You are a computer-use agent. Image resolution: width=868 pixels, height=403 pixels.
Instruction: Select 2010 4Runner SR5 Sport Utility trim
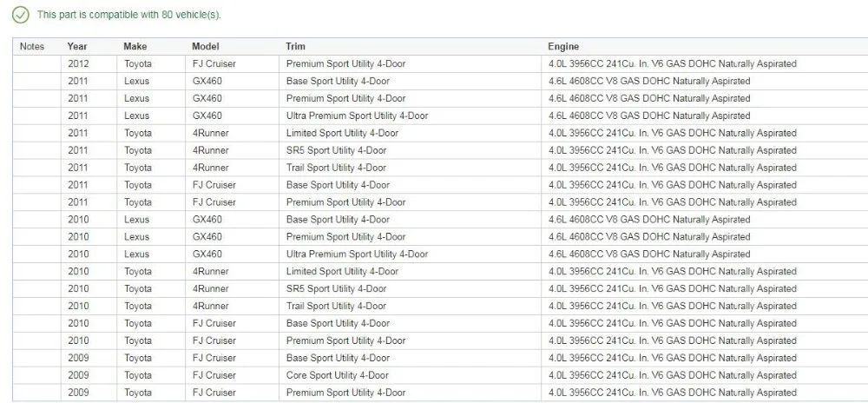(336, 288)
